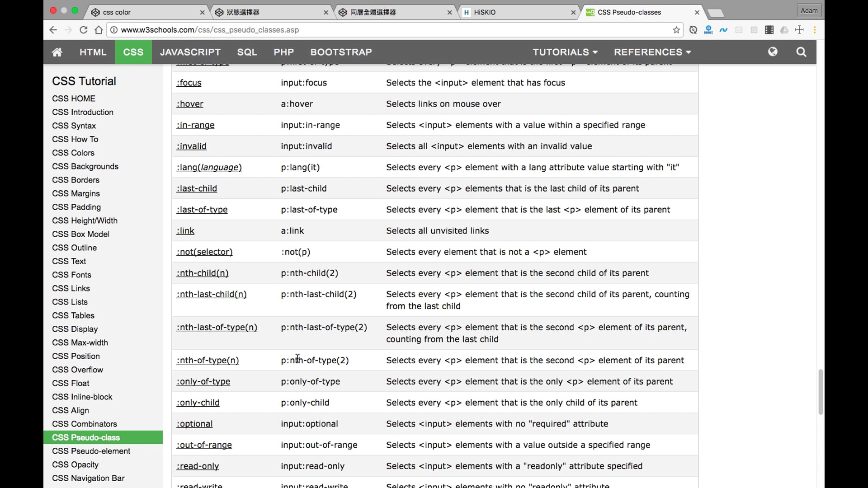Open the :nth-of-type(n) selector link
This screenshot has height=488, width=868.
tap(208, 360)
